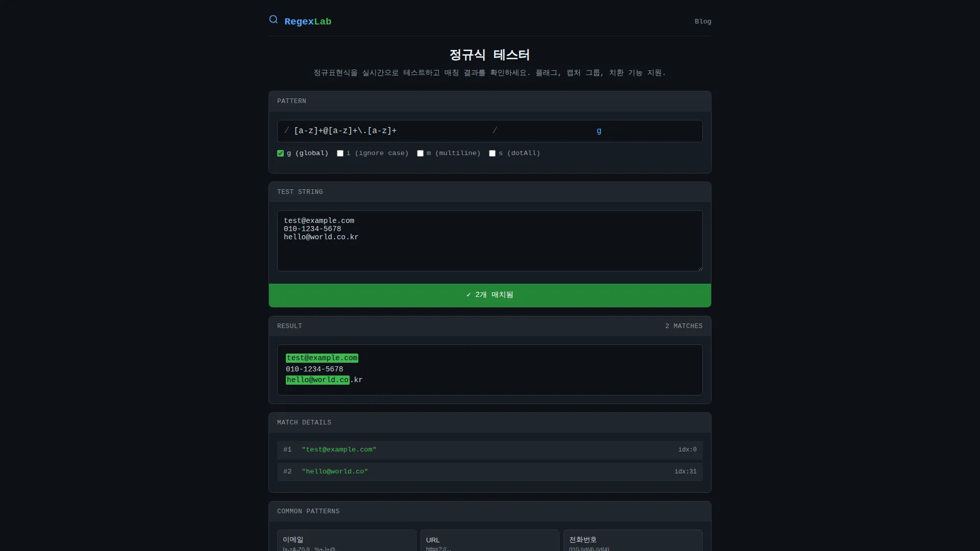
Task: Enable the i (ignore case) flag
Action: point(340,154)
